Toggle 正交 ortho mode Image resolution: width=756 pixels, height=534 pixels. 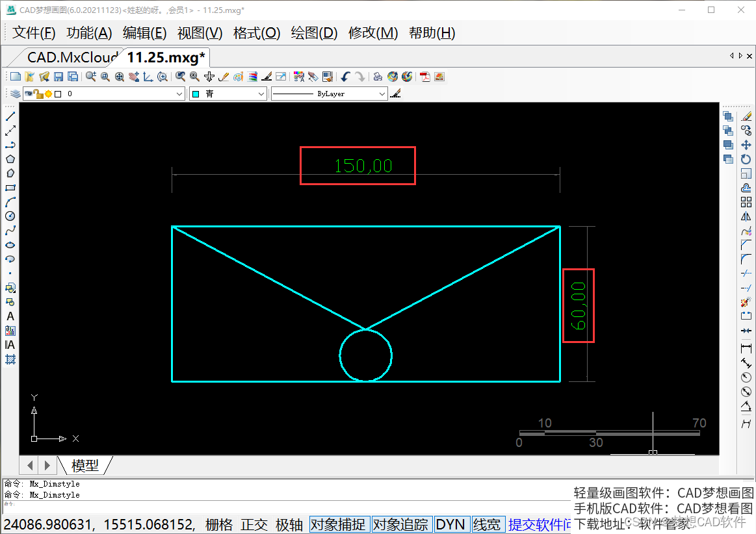tap(254, 524)
